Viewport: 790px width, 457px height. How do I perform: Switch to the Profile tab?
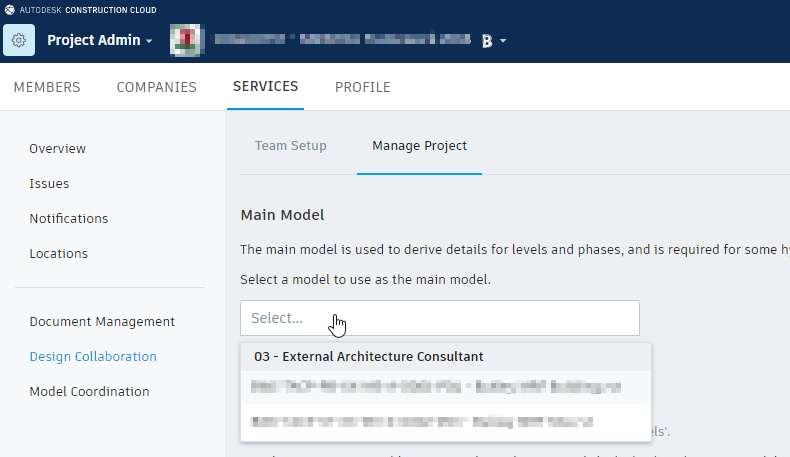[x=362, y=87]
